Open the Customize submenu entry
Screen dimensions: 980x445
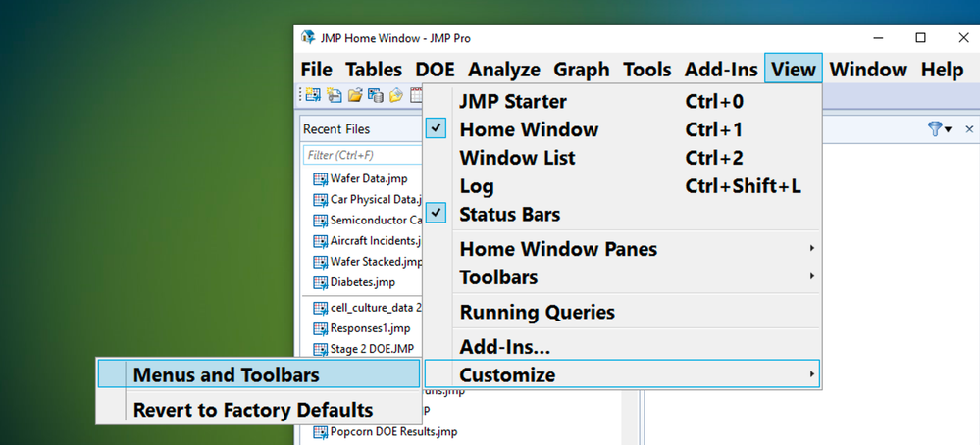622,375
